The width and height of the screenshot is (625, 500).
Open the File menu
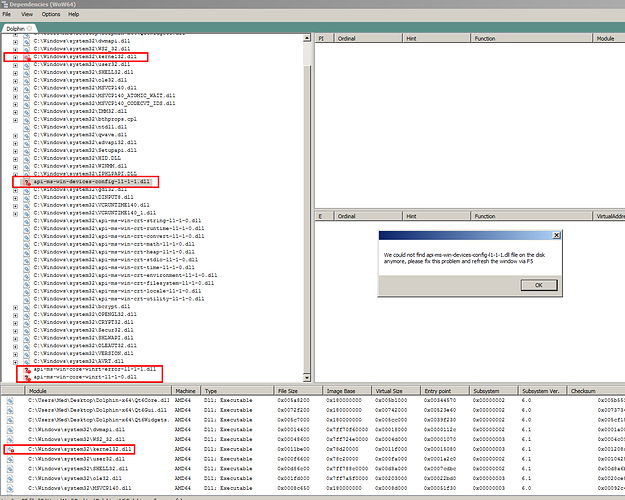(x=8, y=15)
